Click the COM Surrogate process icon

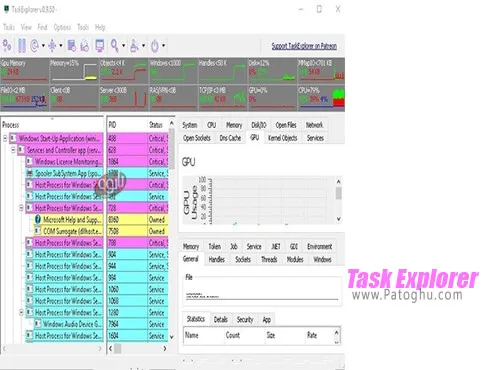pos(38,231)
